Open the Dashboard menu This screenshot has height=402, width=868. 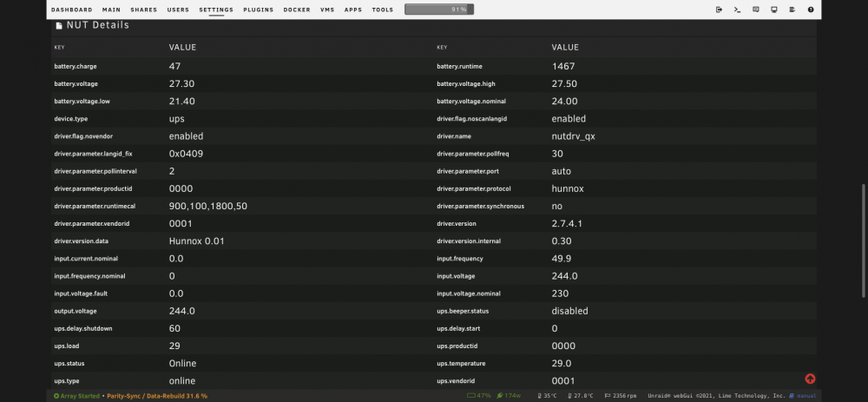(72, 10)
